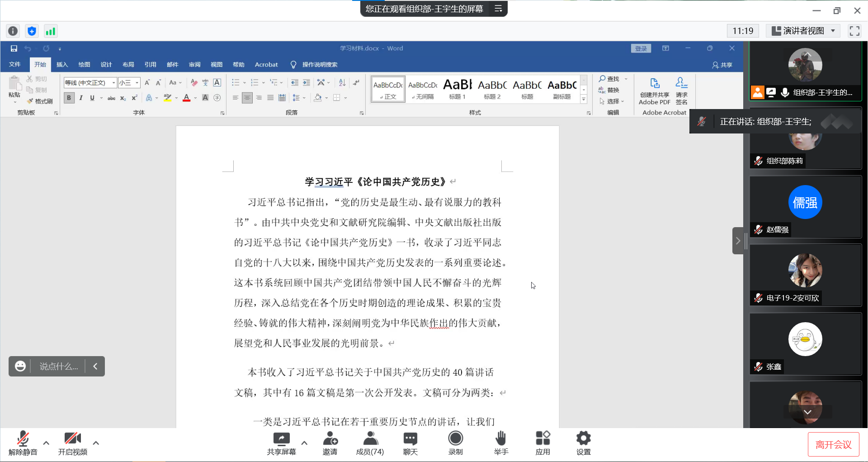Viewport: 868px width, 462px height.
Task: Expand audio options arrow beside 解除静音
Action: click(x=46, y=443)
